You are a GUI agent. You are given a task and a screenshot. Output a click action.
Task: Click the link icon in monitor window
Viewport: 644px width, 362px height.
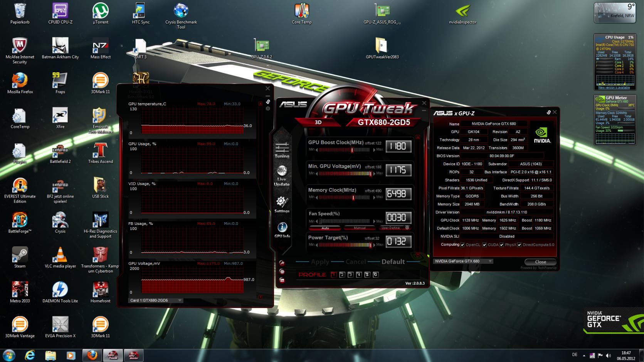click(268, 102)
